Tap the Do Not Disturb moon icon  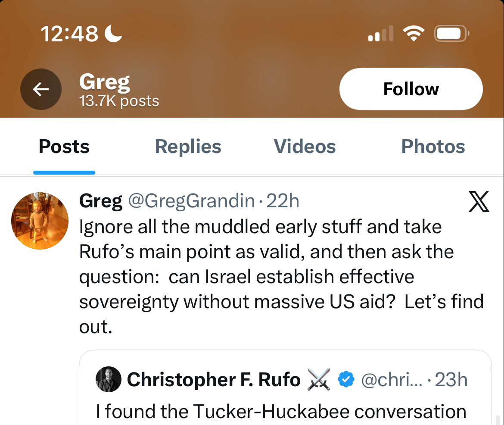pos(113,33)
